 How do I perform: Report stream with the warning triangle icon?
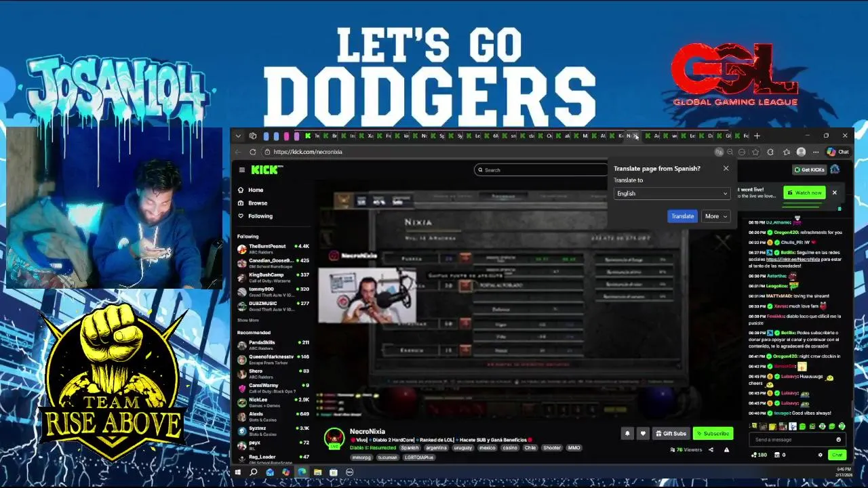coord(726,449)
